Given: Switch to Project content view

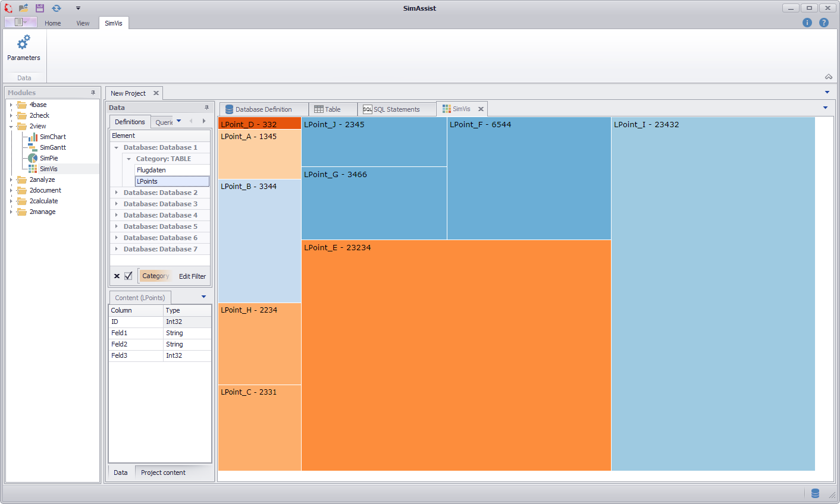Looking at the screenshot, I should coord(163,472).
